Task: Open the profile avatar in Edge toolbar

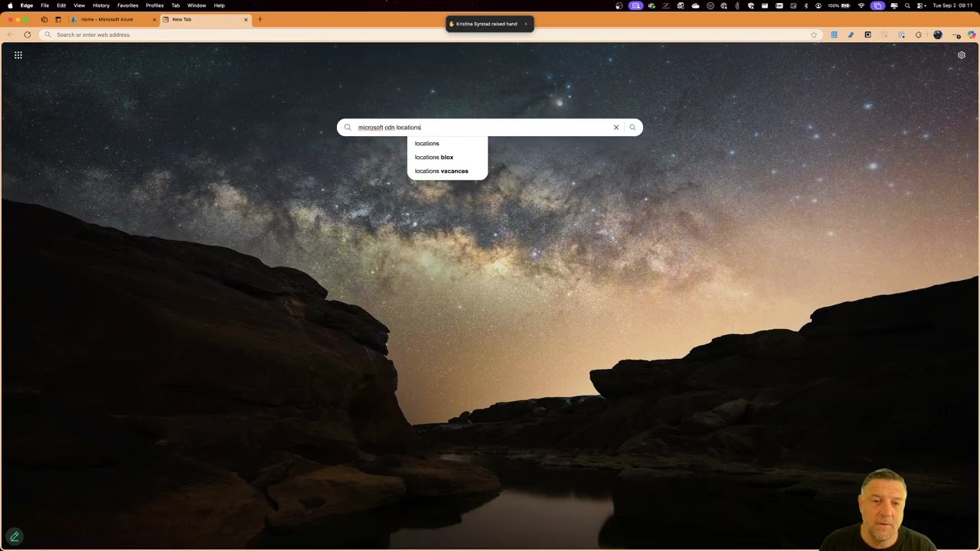Action: point(938,34)
